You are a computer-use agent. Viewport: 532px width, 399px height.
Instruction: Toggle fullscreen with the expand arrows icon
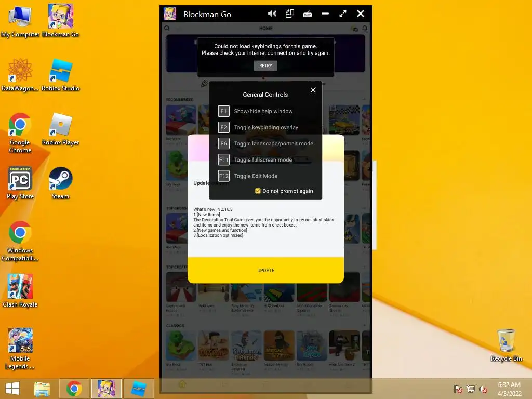343,14
